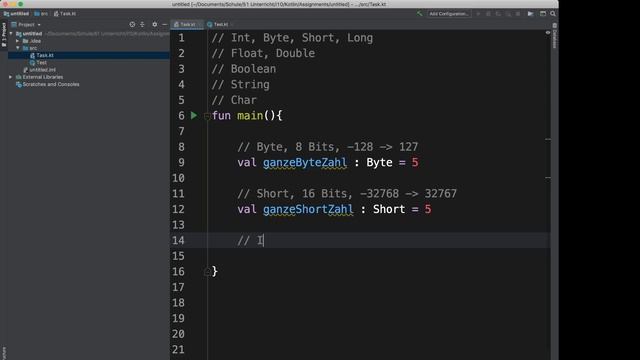Click the comment '// String' on line 4
Screen dimensions: 640x360
(x=240, y=84)
